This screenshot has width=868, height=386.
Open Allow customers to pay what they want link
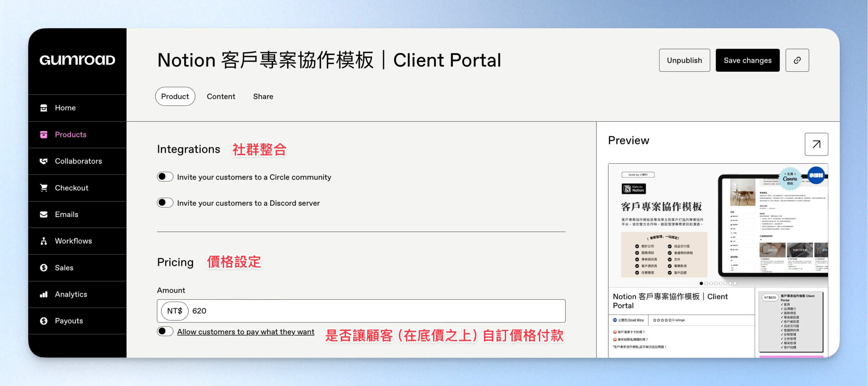point(245,332)
